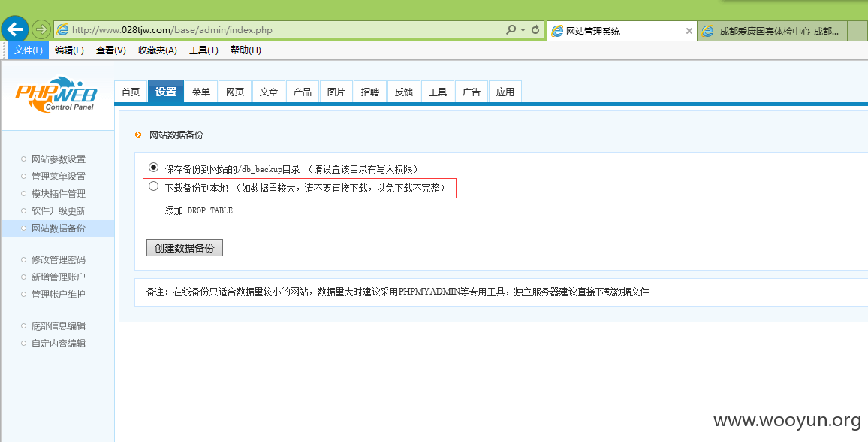Open sidebar link 管理菜单设置

(58, 177)
